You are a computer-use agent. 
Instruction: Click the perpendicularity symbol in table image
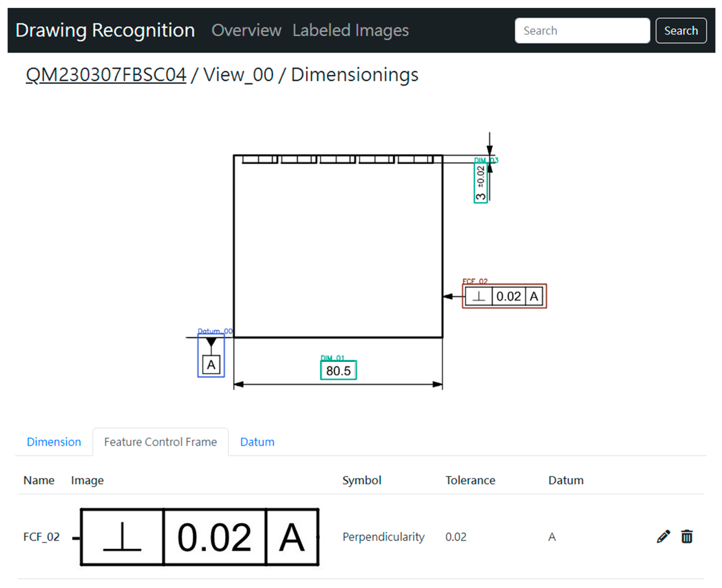[122, 537]
